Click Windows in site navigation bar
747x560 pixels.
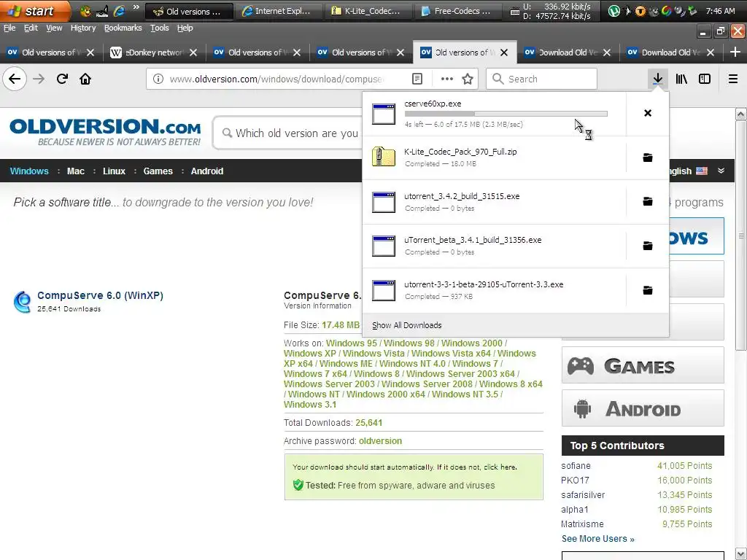pos(29,171)
